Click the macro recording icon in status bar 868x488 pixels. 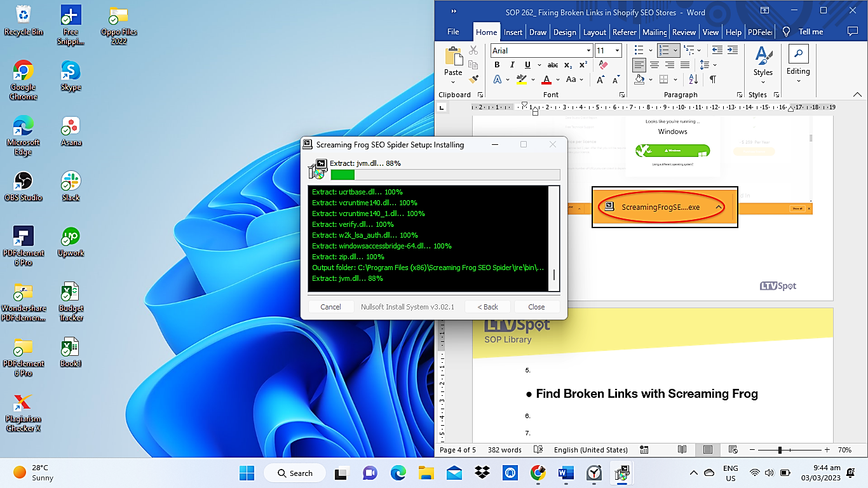tap(644, 450)
